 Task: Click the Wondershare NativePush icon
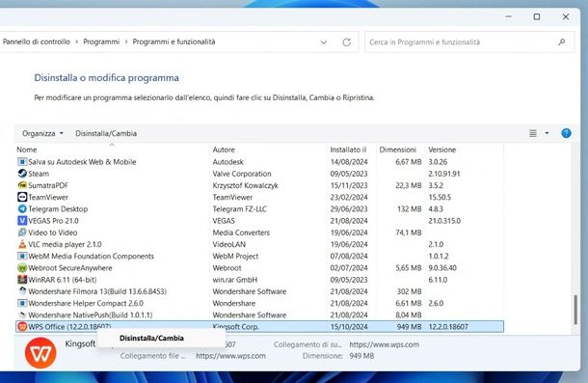(22, 315)
